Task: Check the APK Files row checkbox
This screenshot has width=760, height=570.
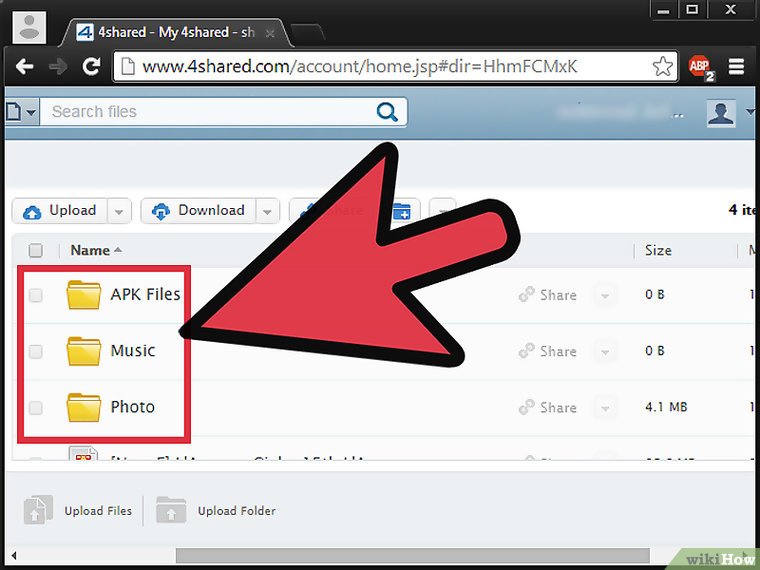Action: (x=36, y=295)
